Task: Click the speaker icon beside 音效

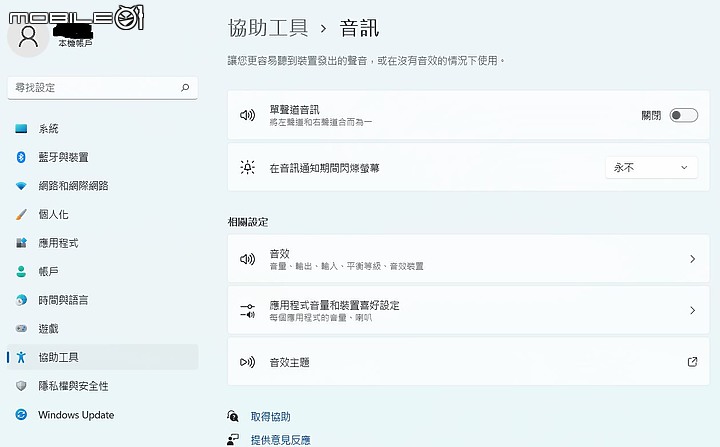Action: click(248, 259)
